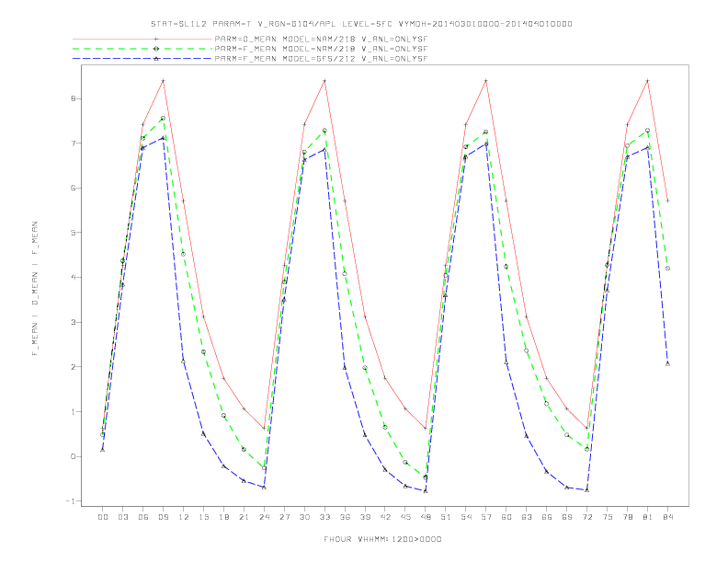Click the green circle marker at hour 36
This screenshot has width=728, height=563.
345,274
